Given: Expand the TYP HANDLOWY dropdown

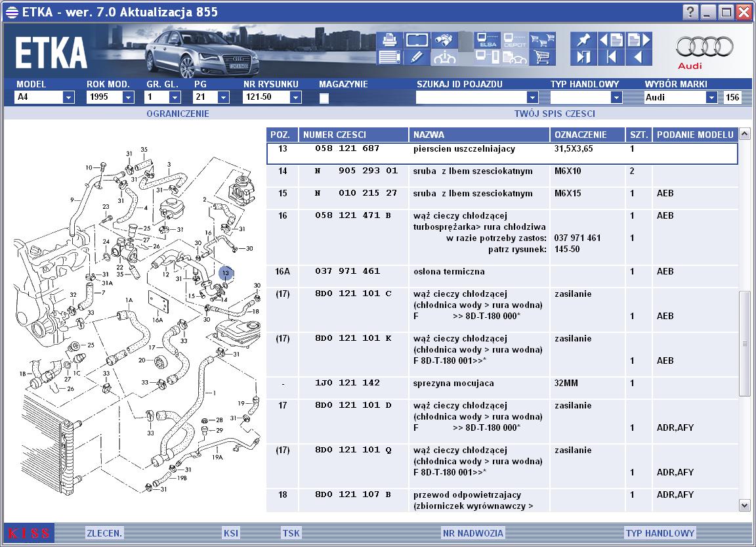Looking at the screenshot, I should point(616,97).
